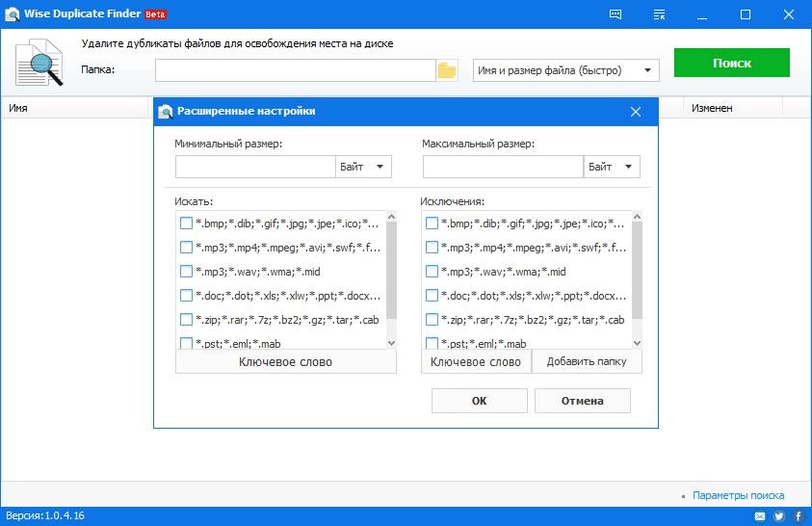This screenshot has width=812, height=526.
Task: Click down arrow of Искать list scrollbar
Action: pyautogui.click(x=391, y=343)
